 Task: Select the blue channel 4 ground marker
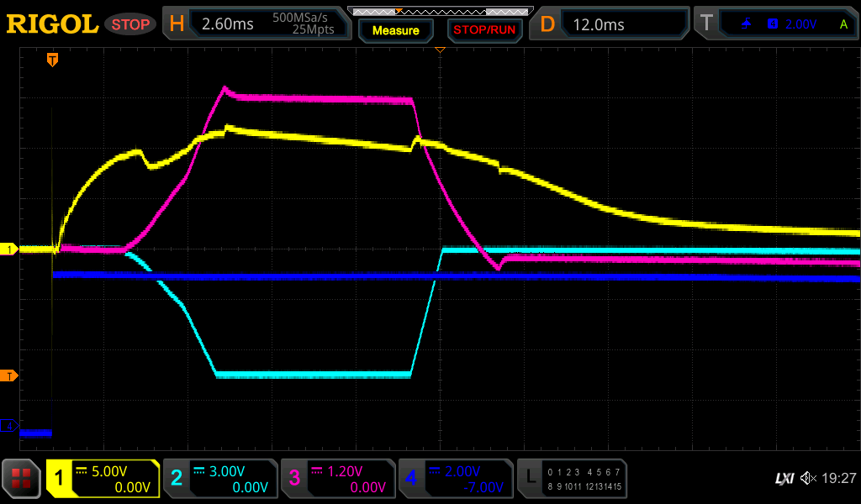(9, 427)
